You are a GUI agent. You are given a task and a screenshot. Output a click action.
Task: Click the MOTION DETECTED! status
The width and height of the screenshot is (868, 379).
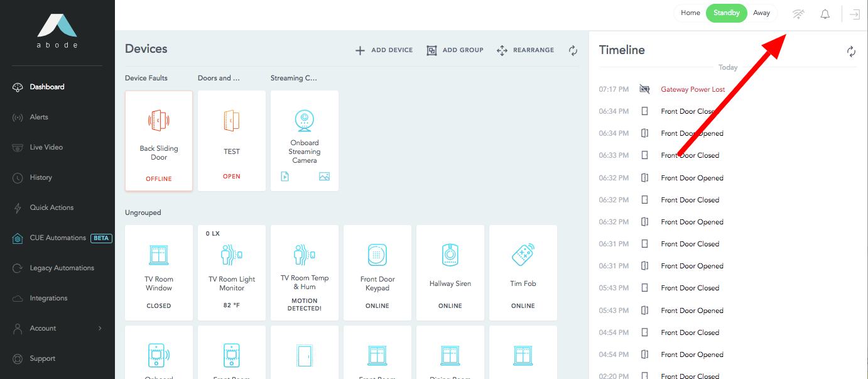coord(305,305)
